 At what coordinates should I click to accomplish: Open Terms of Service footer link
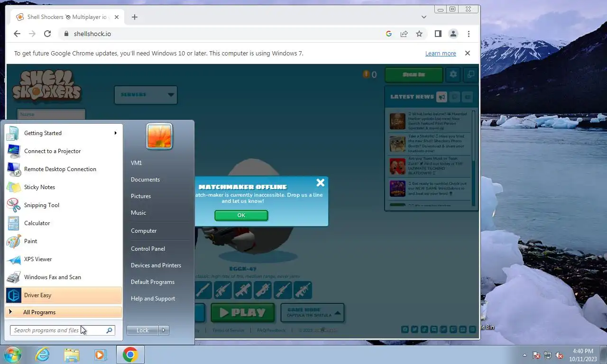click(x=228, y=330)
